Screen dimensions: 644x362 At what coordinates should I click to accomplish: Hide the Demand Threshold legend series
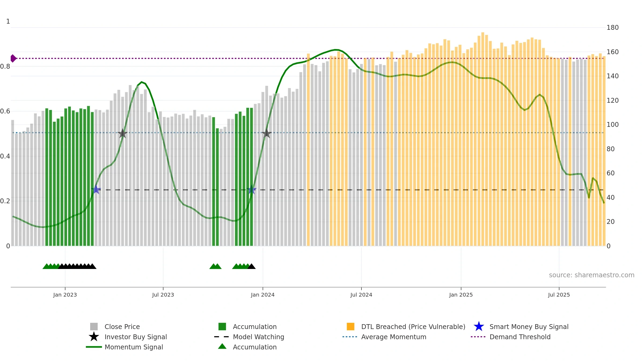point(520,337)
